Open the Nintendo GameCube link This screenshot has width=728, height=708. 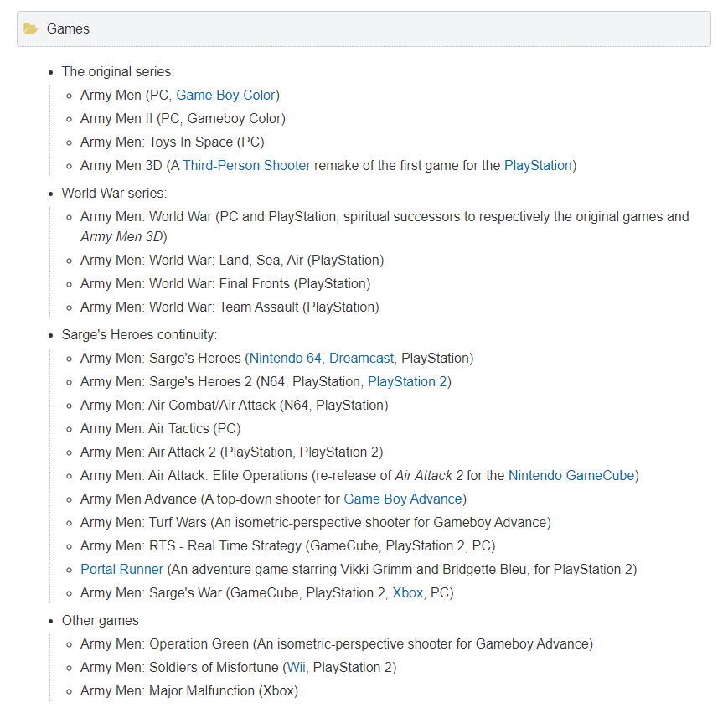click(571, 475)
